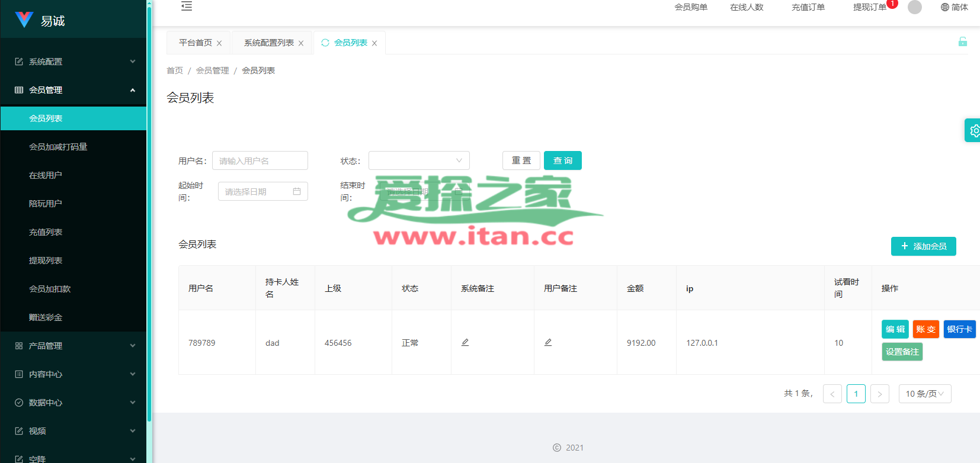Open the settings gear side panel
Screen dimensions: 980x463
coord(973,130)
